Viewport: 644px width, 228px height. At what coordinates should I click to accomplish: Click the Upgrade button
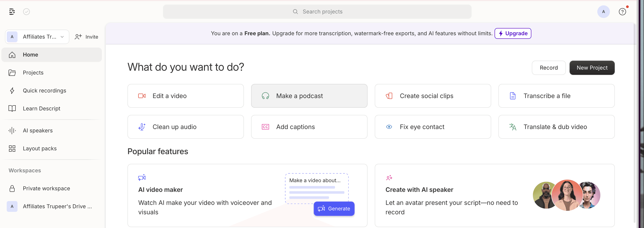point(513,33)
